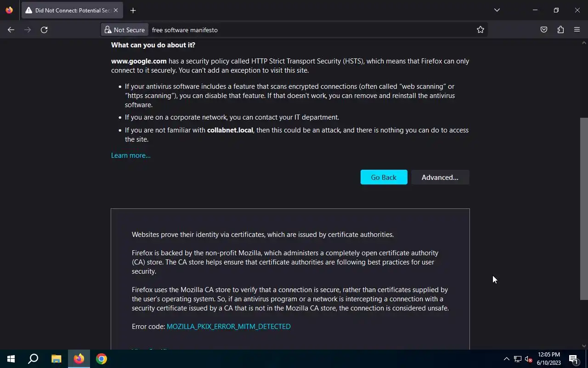
Task: Show hidden system tray icons
Action: pyautogui.click(x=507, y=359)
